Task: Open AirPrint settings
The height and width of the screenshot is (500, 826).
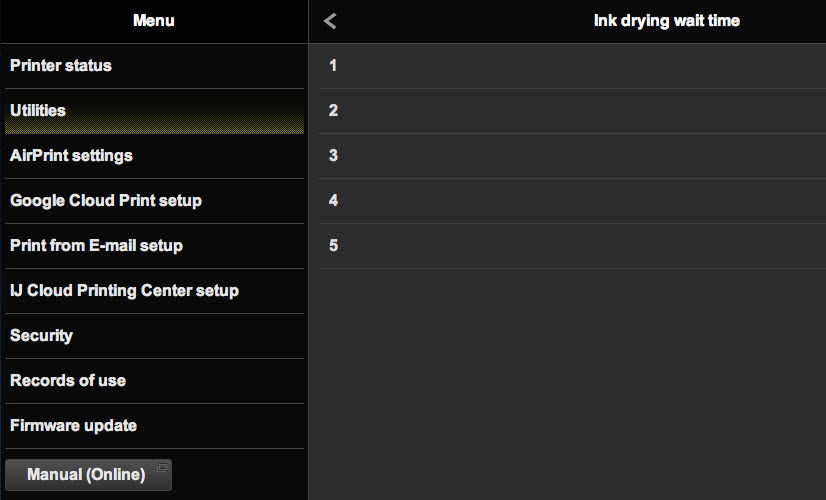Action: 154,156
